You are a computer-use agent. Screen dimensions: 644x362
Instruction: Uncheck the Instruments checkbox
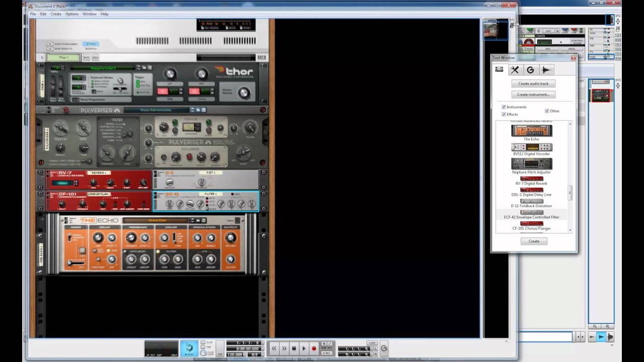point(504,107)
